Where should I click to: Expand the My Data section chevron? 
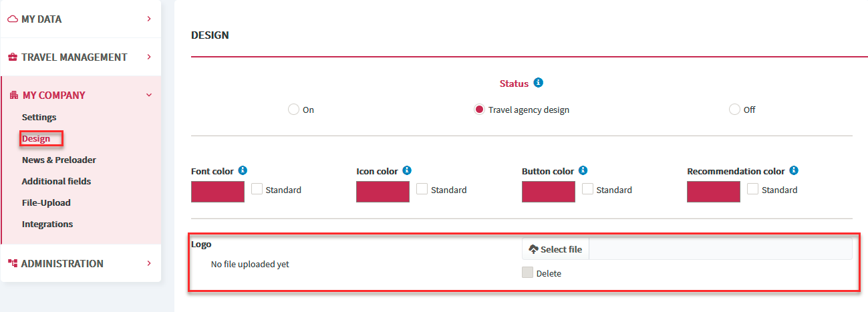coord(149,19)
